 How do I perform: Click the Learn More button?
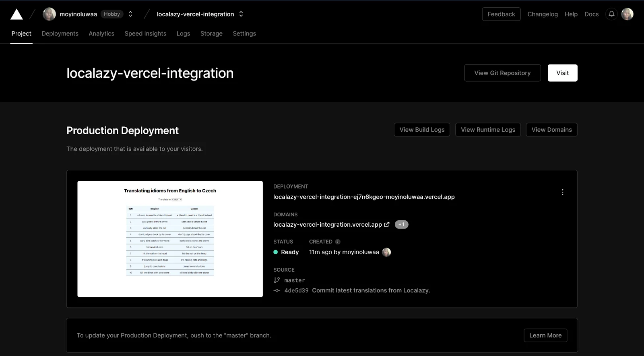point(545,335)
